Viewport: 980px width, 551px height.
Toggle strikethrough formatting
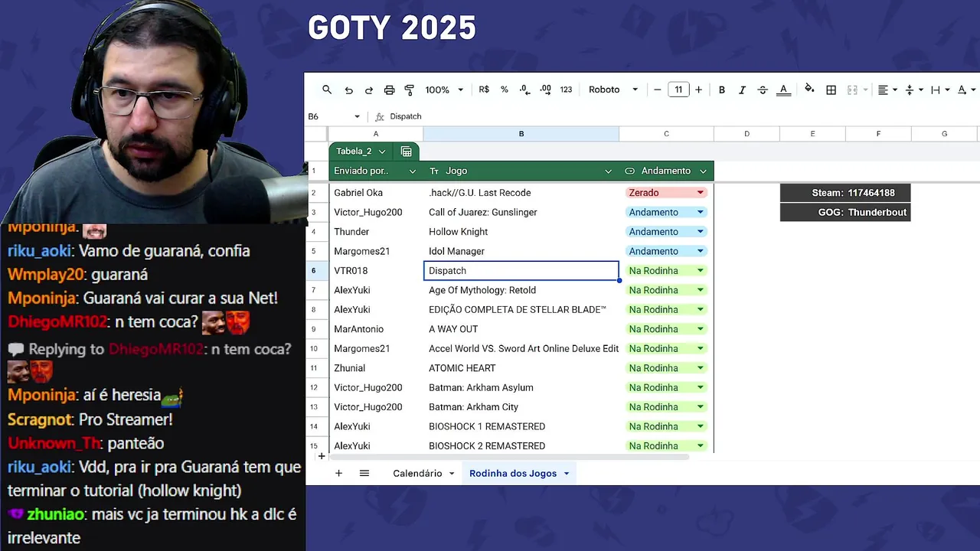(x=763, y=90)
